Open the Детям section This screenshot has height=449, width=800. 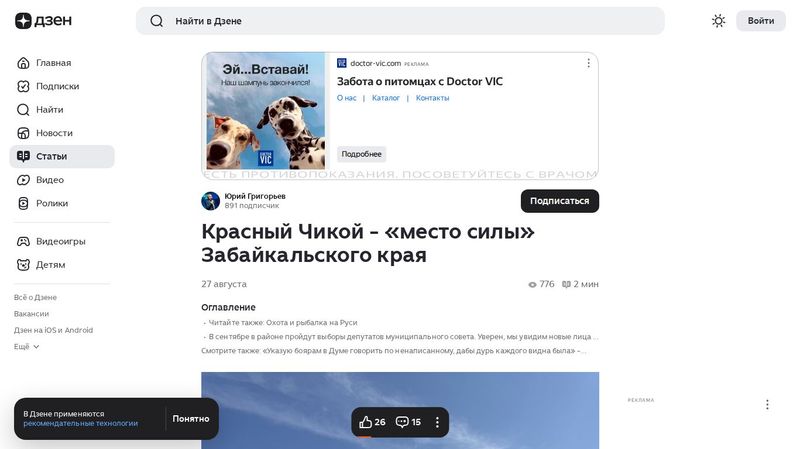pos(50,265)
